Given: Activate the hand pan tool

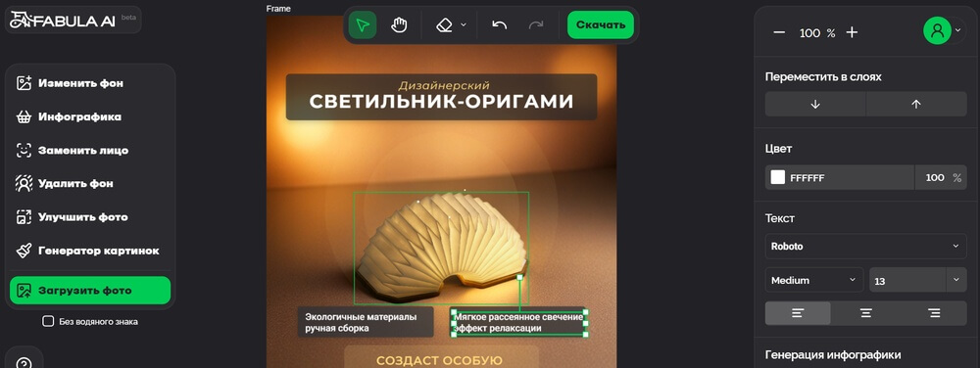Looking at the screenshot, I should click(399, 24).
